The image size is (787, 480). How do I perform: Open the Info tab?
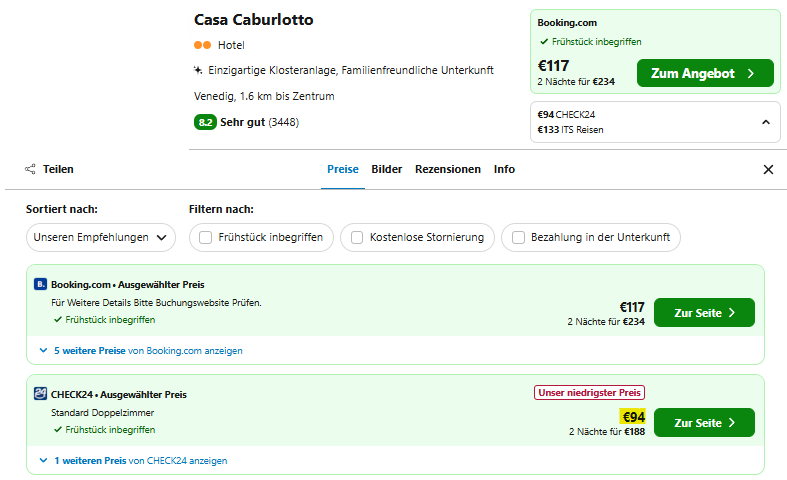[504, 169]
